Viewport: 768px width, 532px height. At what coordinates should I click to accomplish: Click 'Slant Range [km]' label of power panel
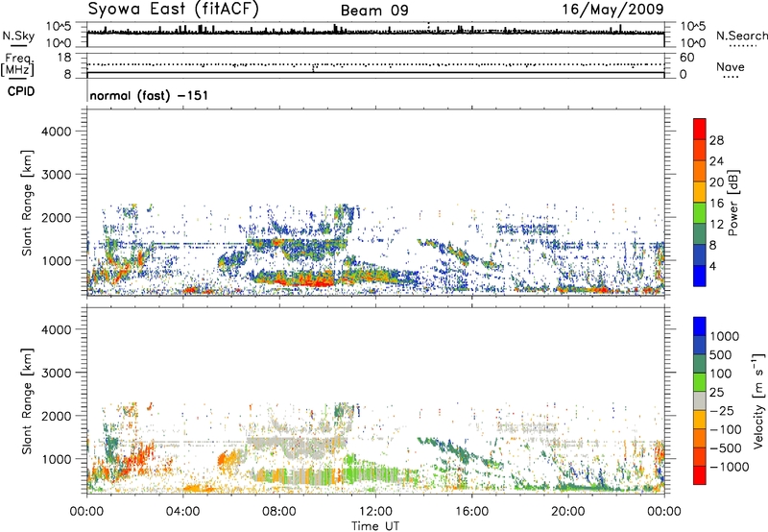tap(27, 204)
